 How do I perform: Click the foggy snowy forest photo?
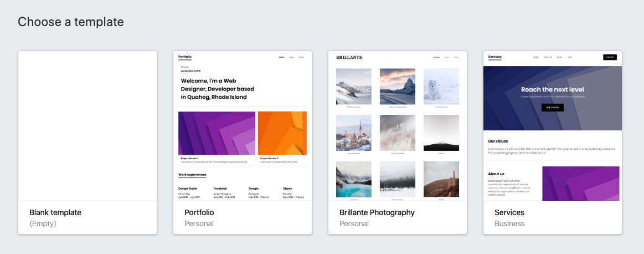(398, 179)
